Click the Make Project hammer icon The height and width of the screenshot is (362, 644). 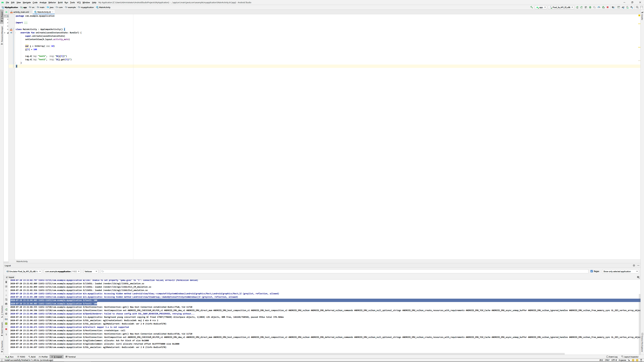531,7
